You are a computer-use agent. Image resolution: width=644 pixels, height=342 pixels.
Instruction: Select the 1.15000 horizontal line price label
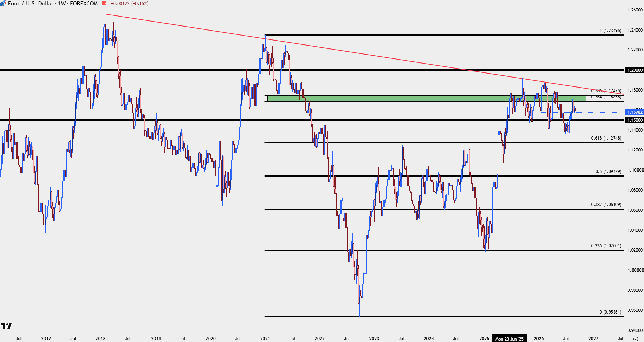(634, 120)
